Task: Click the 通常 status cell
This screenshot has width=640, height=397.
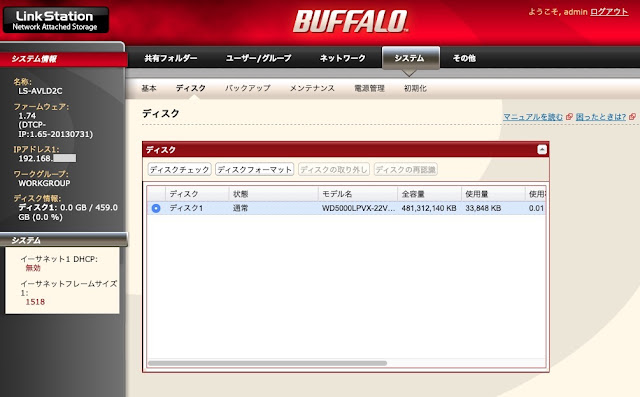Action: click(240, 208)
